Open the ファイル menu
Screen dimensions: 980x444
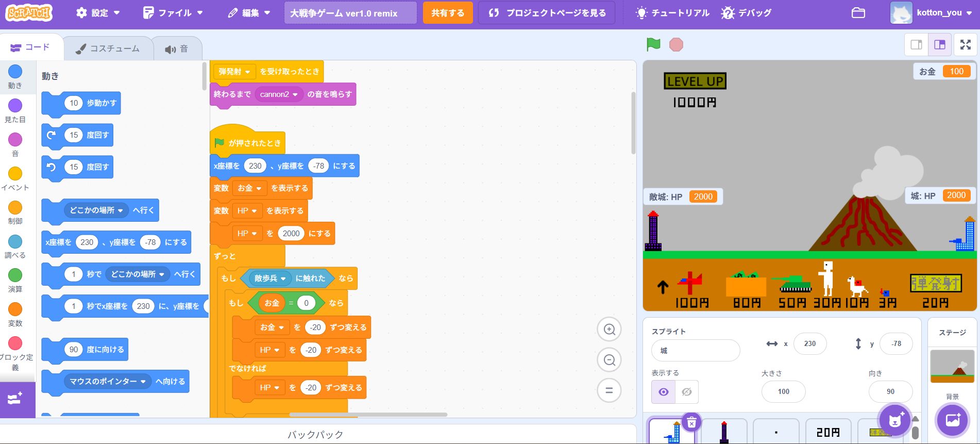pyautogui.click(x=173, y=13)
